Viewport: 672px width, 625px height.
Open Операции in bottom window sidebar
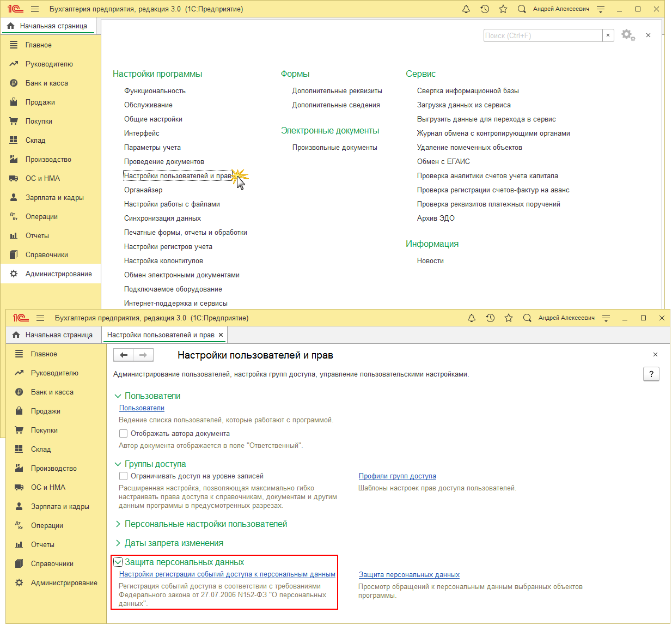56,526
